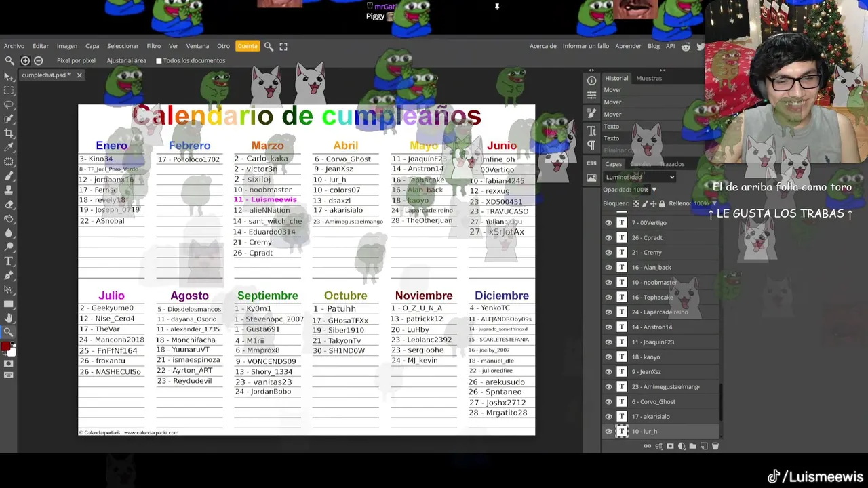
Task: Select the Type tool
Action: click(9, 262)
